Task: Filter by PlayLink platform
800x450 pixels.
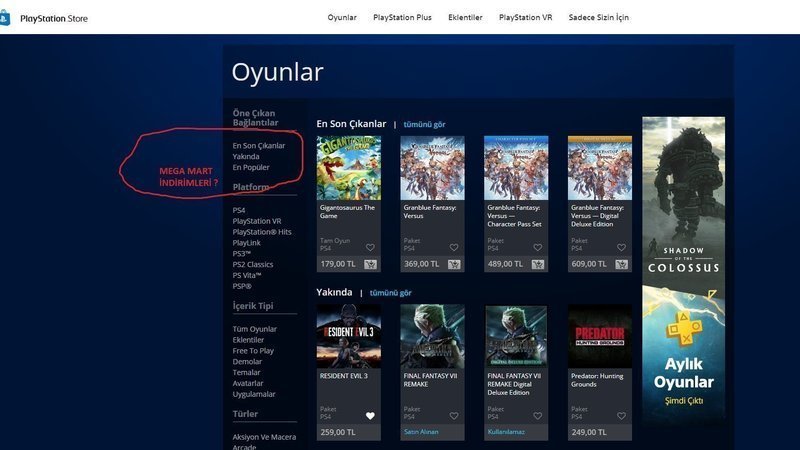Action: click(x=246, y=243)
